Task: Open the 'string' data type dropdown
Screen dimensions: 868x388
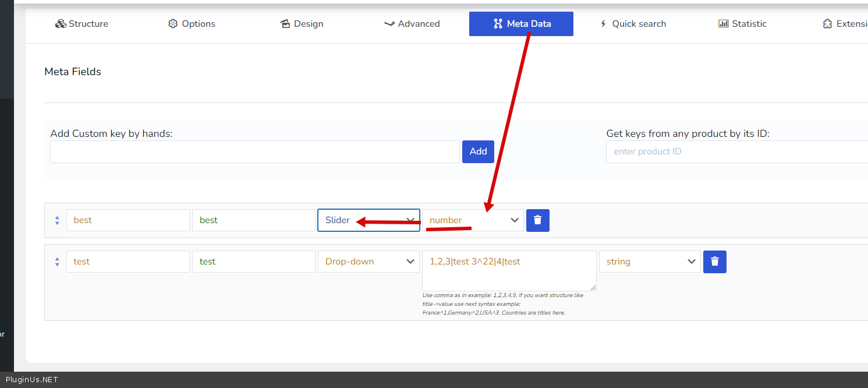Action: coord(650,262)
